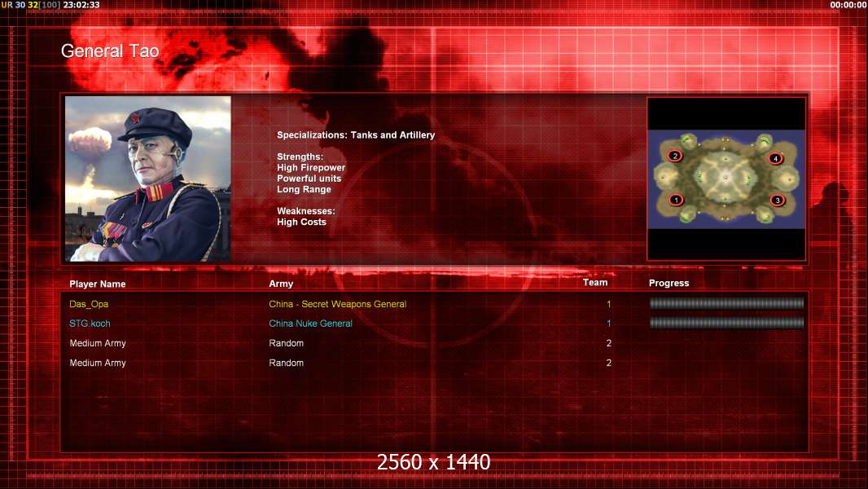Viewport: 868px width, 489px height.
Task: Click 'Specializations: Tanks and Artillery' line
Action: click(356, 135)
